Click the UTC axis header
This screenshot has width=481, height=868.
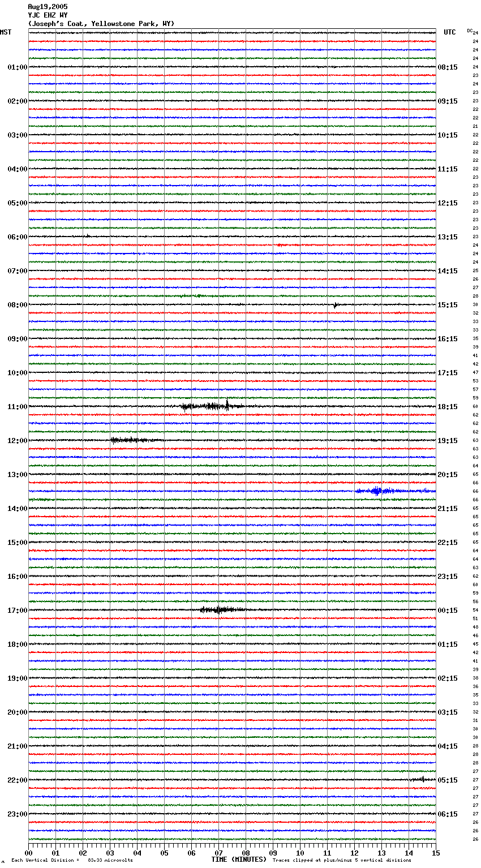tap(449, 32)
